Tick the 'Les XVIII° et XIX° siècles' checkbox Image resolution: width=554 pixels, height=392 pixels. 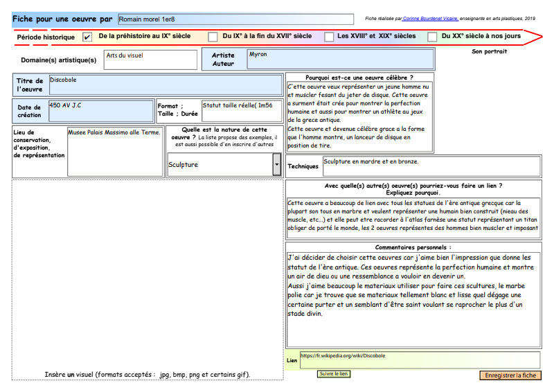(x=330, y=37)
